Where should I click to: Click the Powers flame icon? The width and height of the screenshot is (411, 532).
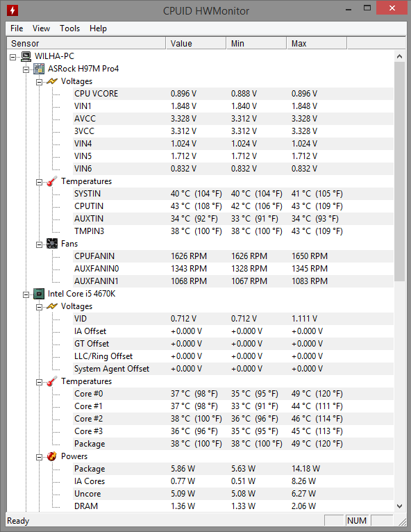coord(52,456)
